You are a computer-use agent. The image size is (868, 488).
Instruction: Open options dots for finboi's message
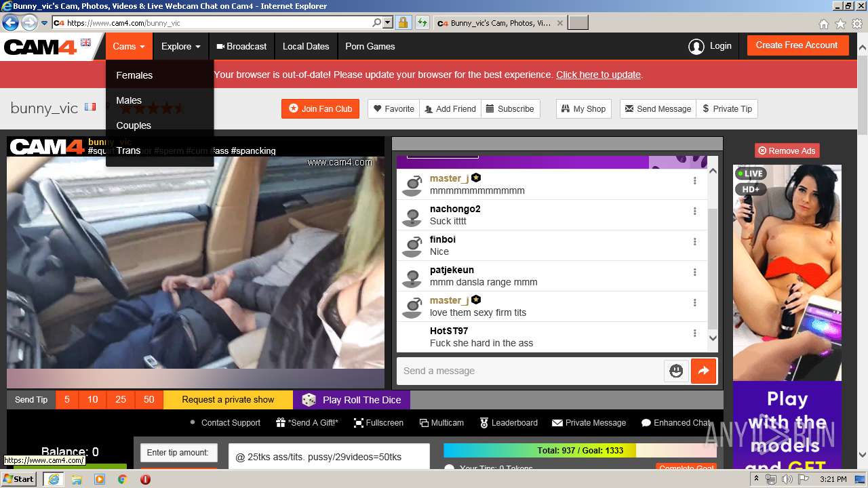tap(694, 242)
